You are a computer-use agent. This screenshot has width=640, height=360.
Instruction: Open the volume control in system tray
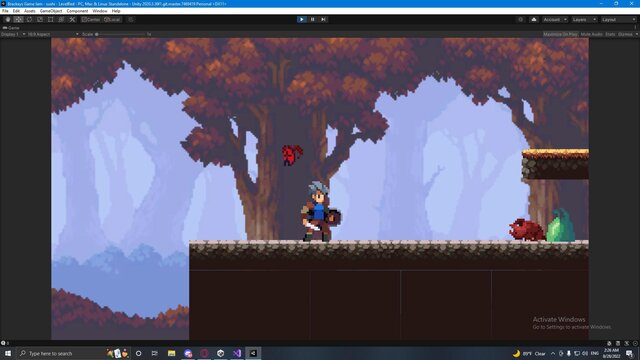pos(585,353)
